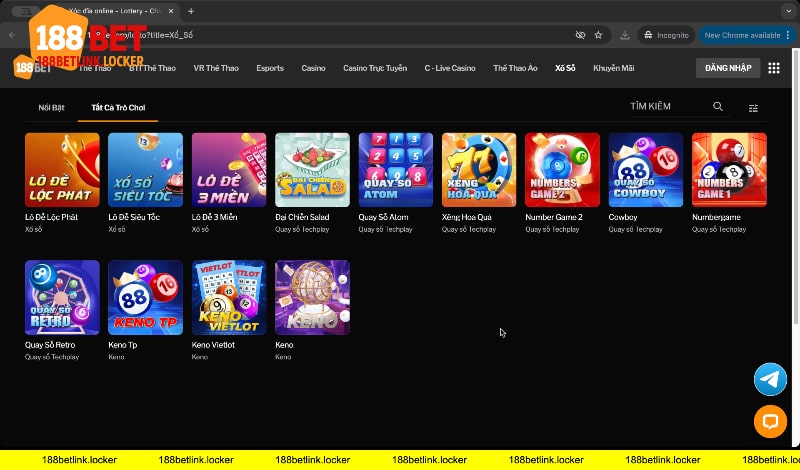
Task: Open the orange live chat bubble
Action: coord(770,422)
